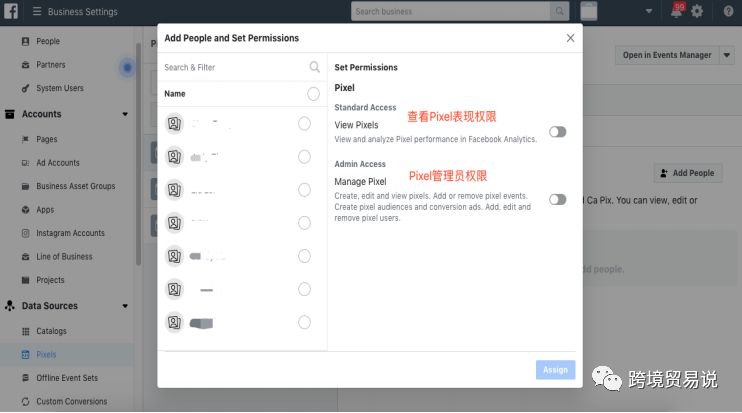Collapse the Data Sources section
742x413 pixels.
[x=125, y=306]
